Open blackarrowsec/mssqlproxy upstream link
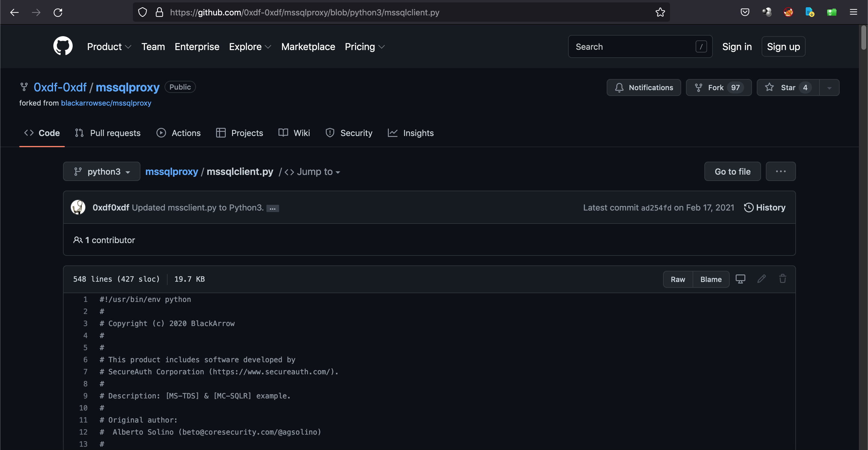Screen dimensions: 868x450 pos(106,103)
